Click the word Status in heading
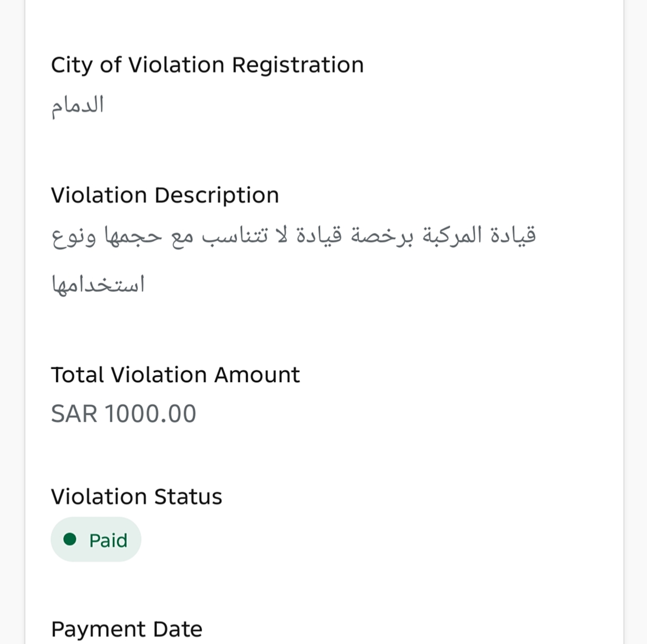 (188, 497)
